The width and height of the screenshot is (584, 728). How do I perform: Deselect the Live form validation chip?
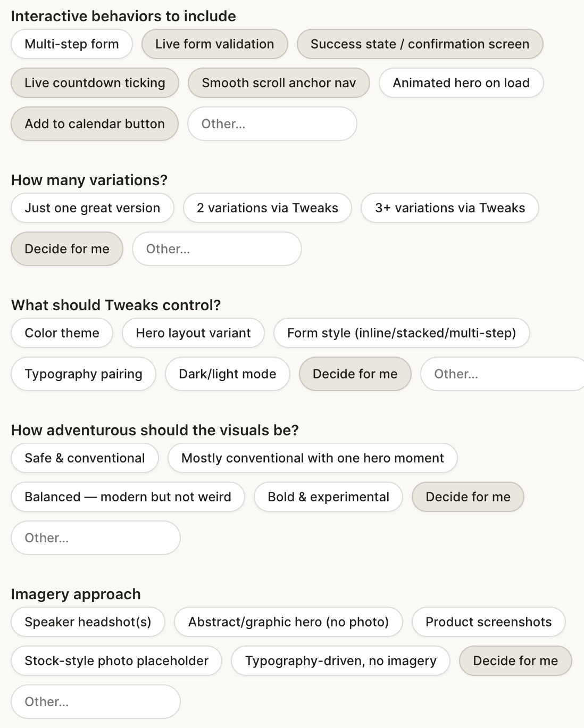pos(214,44)
